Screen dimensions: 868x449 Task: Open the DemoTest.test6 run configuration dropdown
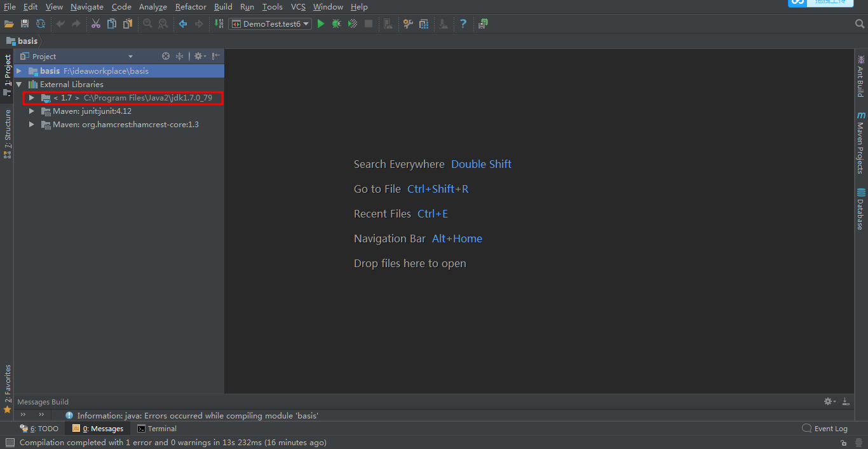(270, 24)
